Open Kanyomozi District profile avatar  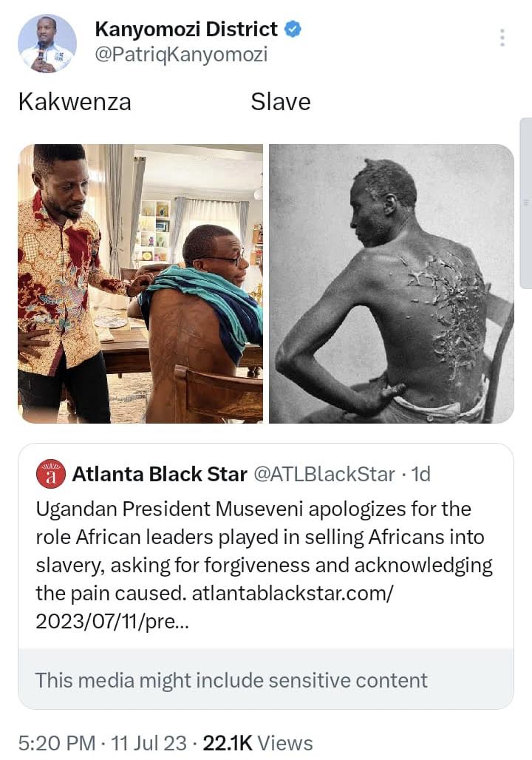pos(47,43)
